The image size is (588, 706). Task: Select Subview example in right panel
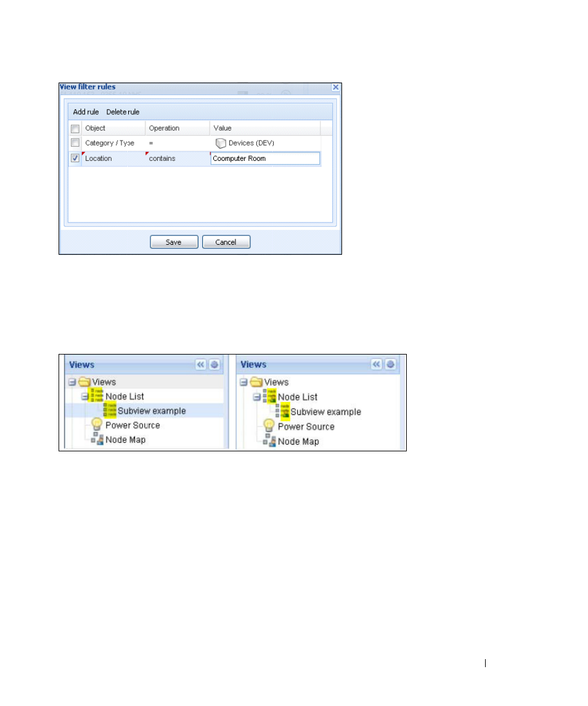tap(325, 412)
